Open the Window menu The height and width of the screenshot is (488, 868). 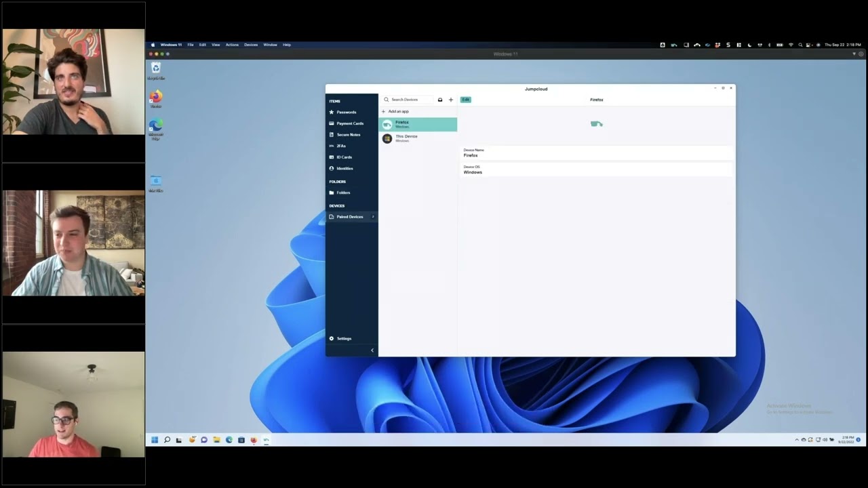pyautogui.click(x=270, y=45)
